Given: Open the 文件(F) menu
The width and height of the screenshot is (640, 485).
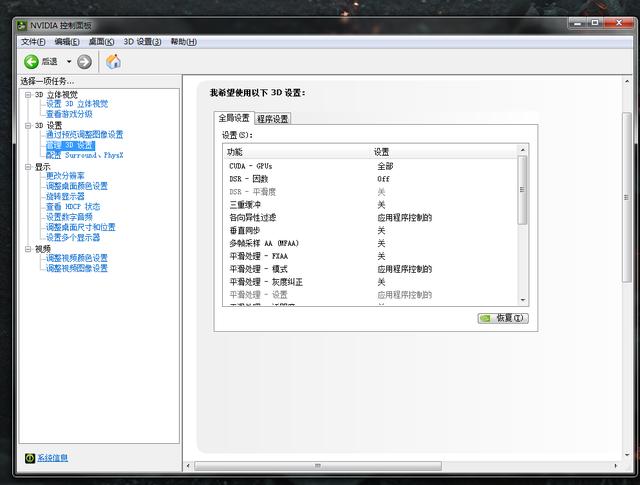Looking at the screenshot, I should (x=33, y=42).
